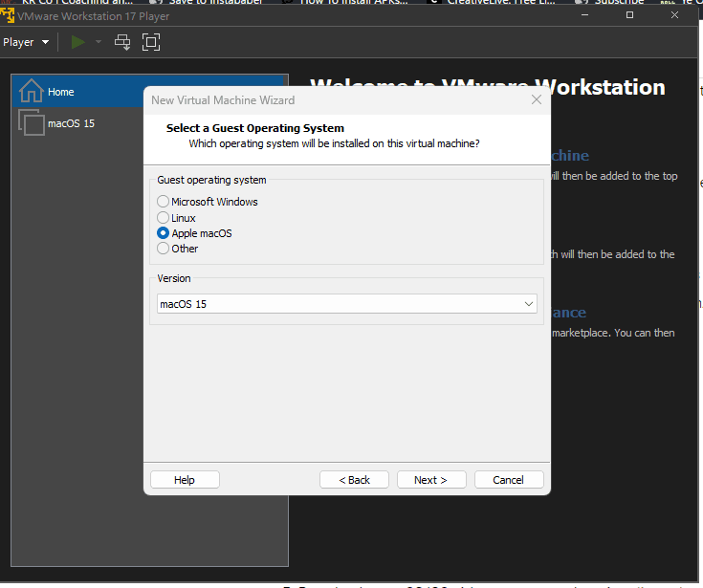Screen dimensions: 703x588
Task: Expand the dropdown arrow beside the play button
Action: (98, 42)
